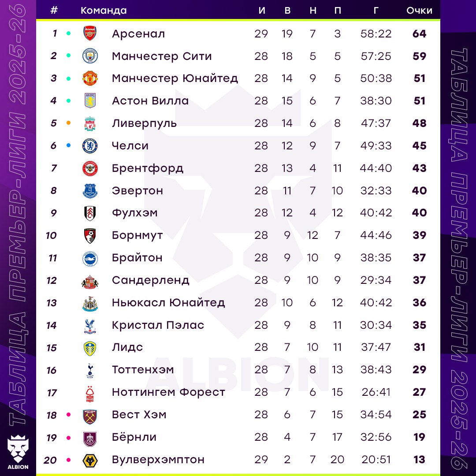476x476 pixels.
Task: Click the Manchester City club crest
Action: coord(90,56)
